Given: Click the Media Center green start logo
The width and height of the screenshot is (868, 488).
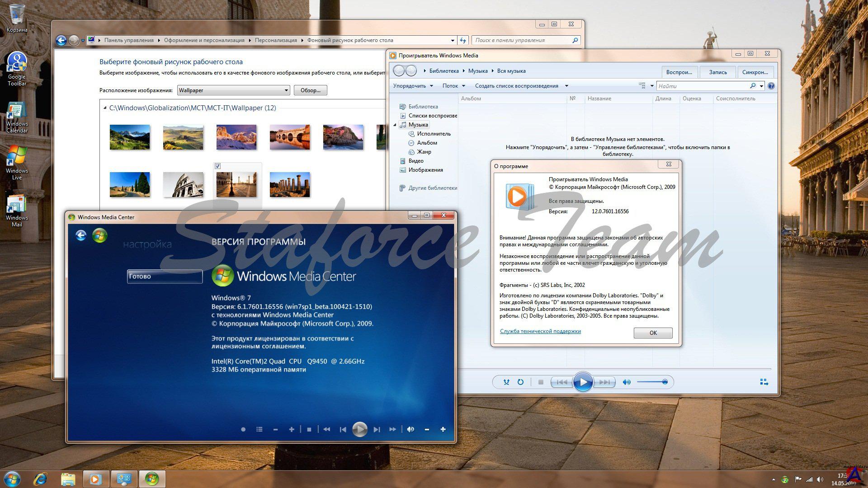Looking at the screenshot, I should coord(99,235).
